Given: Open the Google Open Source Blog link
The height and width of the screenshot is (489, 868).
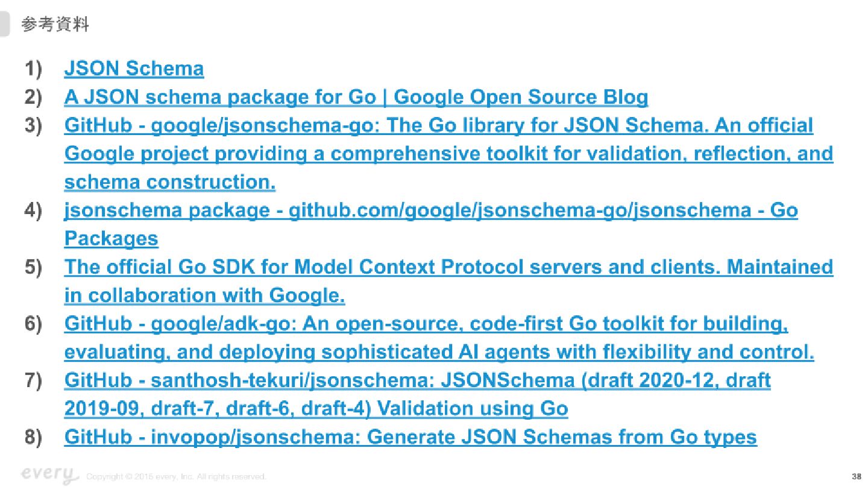Looking at the screenshot, I should point(356,97).
